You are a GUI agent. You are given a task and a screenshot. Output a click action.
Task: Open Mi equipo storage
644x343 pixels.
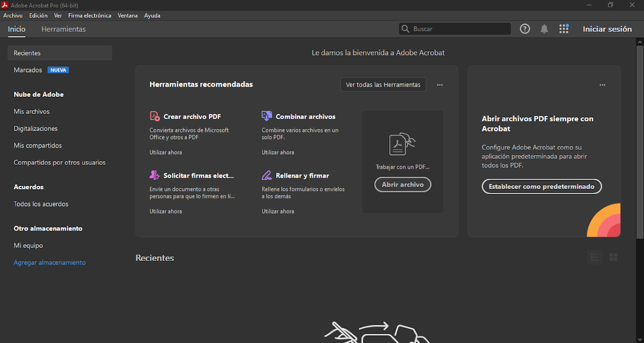(x=28, y=245)
